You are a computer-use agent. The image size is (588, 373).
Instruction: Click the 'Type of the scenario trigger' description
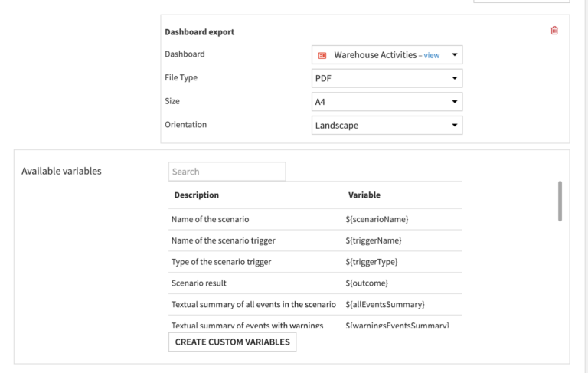point(221,262)
